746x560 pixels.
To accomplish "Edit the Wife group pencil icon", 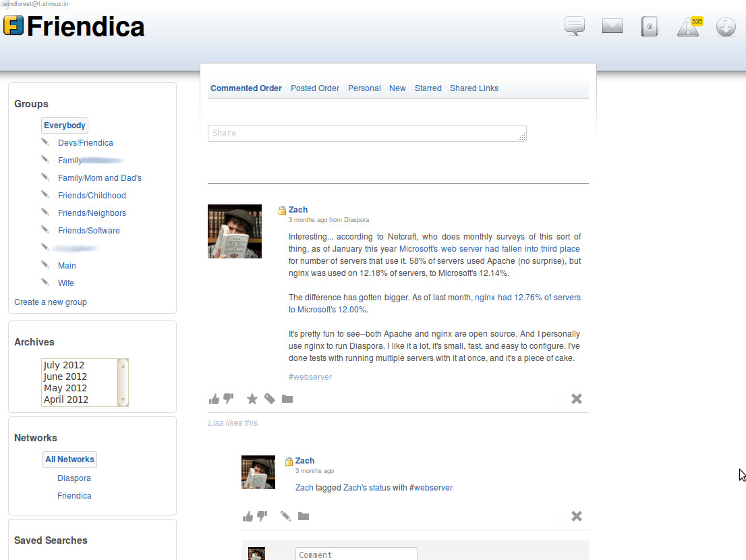I will [45, 282].
